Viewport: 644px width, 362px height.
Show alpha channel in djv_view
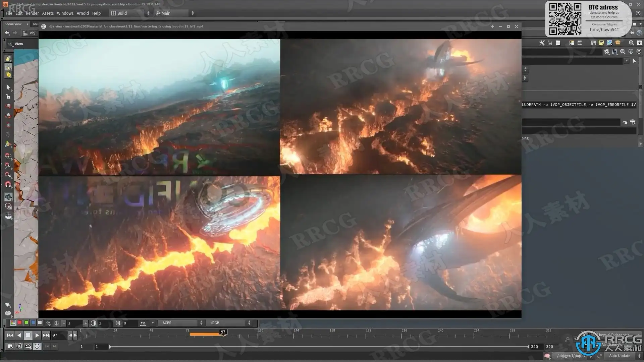coord(40,323)
